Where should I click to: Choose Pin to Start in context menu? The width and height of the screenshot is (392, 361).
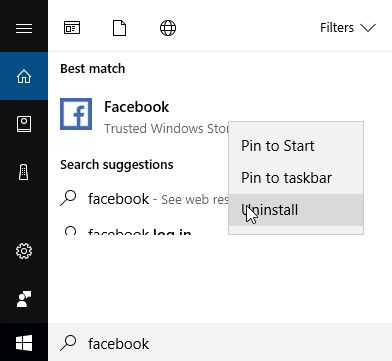pyautogui.click(x=296, y=146)
